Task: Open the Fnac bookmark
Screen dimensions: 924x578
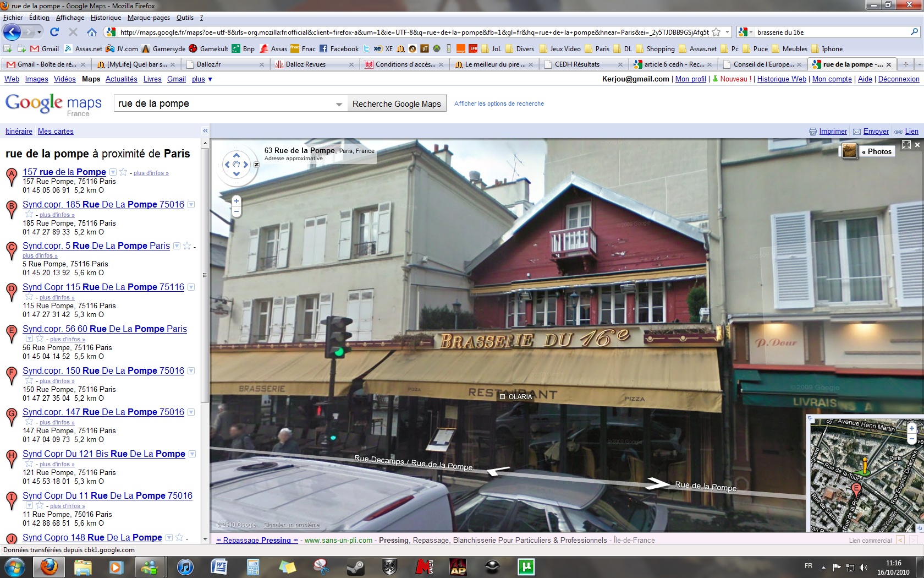Action: [x=303, y=48]
